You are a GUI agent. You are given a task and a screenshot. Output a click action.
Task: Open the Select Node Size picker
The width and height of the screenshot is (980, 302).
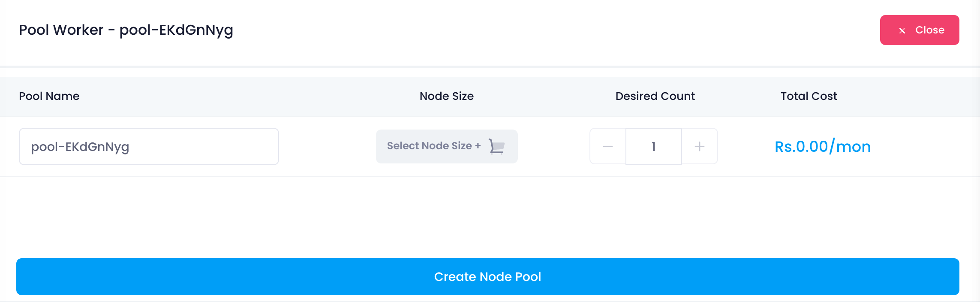447,146
